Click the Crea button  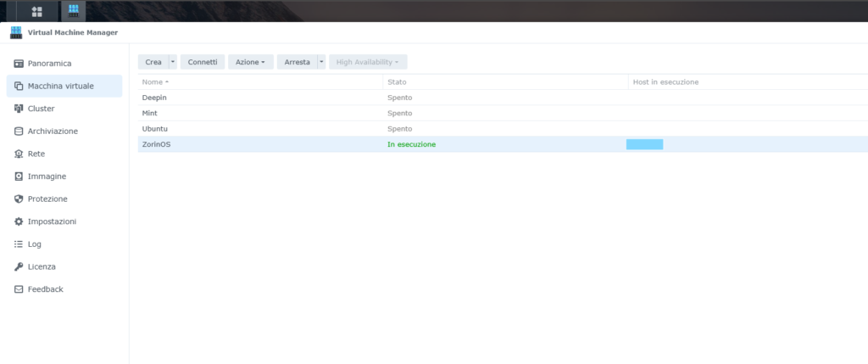[x=153, y=62]
